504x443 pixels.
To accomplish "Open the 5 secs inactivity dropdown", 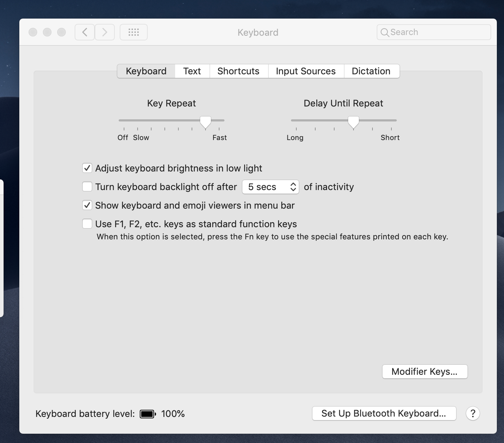I will (271, 187).
